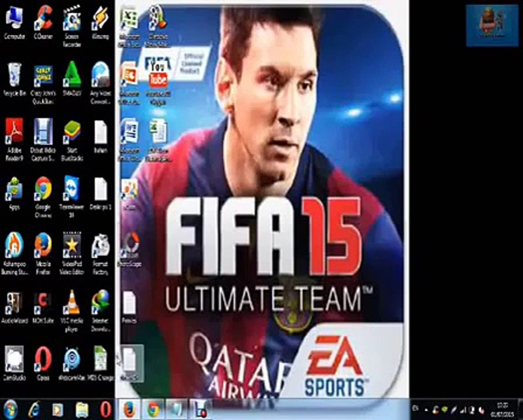The height and width of the screenshot is (420, 523).
Task: Open the Microsoft PowerPoint desktop shortcut
Action: click(130, 83)
